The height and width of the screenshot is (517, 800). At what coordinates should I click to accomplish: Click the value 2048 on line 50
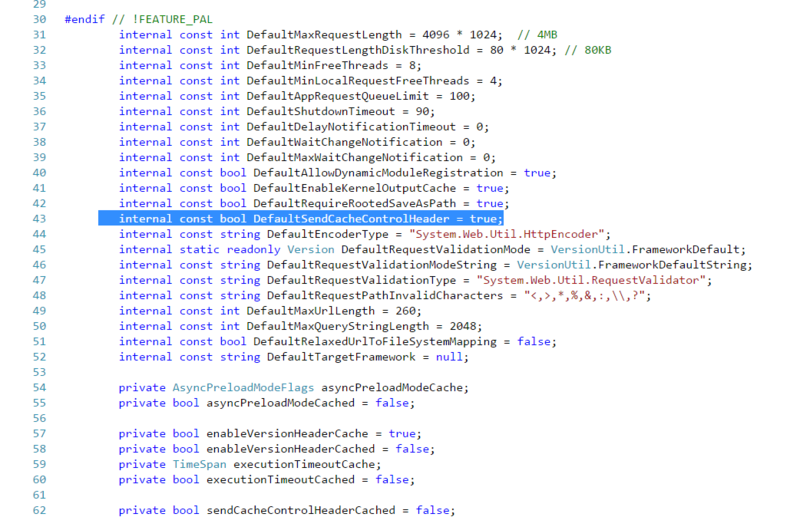463,326
